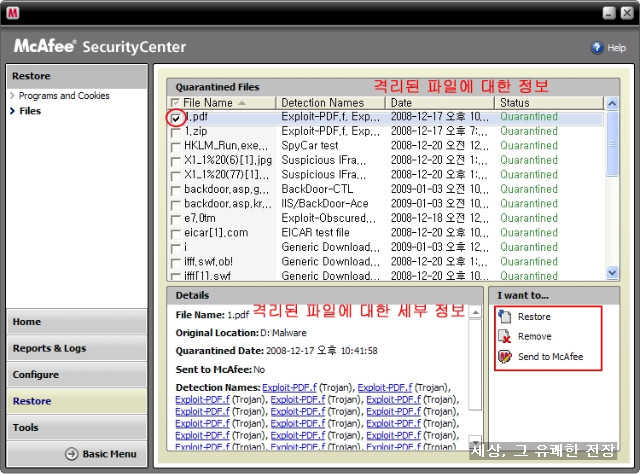Minimize the SecurityCenter window
The image size is (640, 474).
[609, 13]
